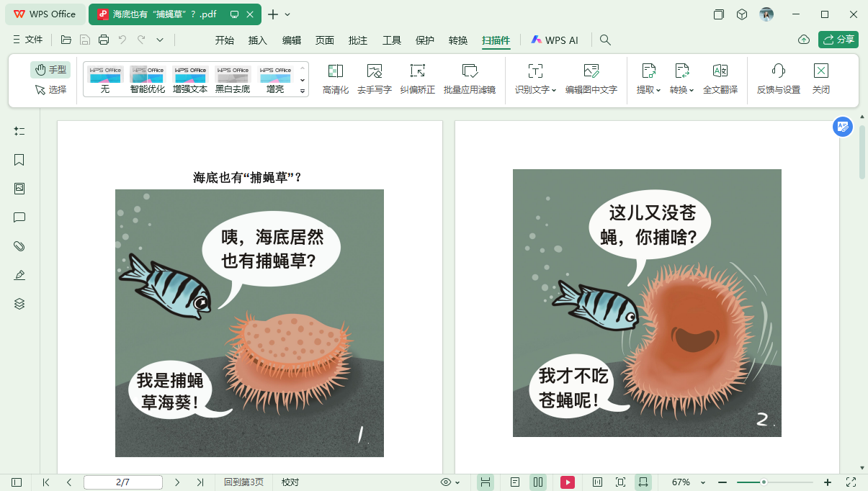This screenshot has width=868, height=491.
Task: Open the 高清化 enhancement tool
Action: pyautogui.click(x=336, y=78)
